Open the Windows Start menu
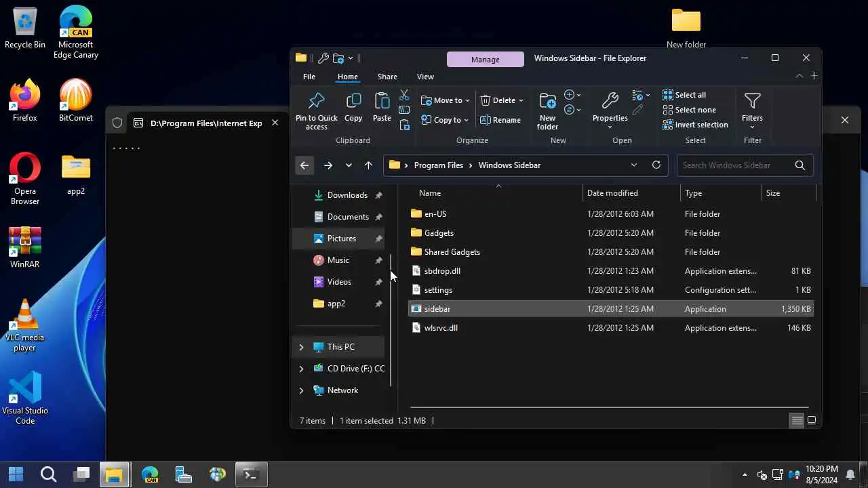 16,474
